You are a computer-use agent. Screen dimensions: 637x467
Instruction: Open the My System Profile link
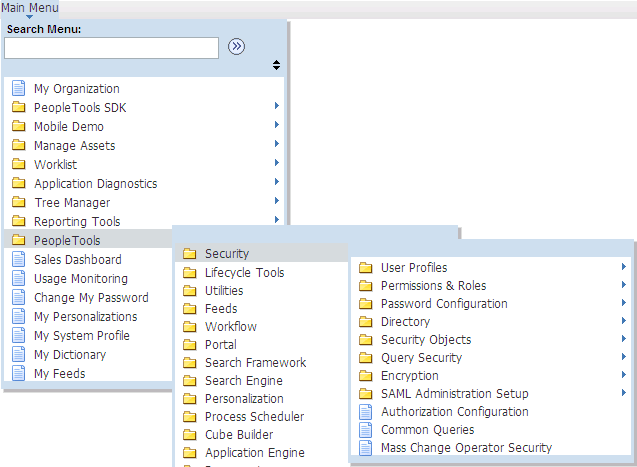[x=82, y=335]
